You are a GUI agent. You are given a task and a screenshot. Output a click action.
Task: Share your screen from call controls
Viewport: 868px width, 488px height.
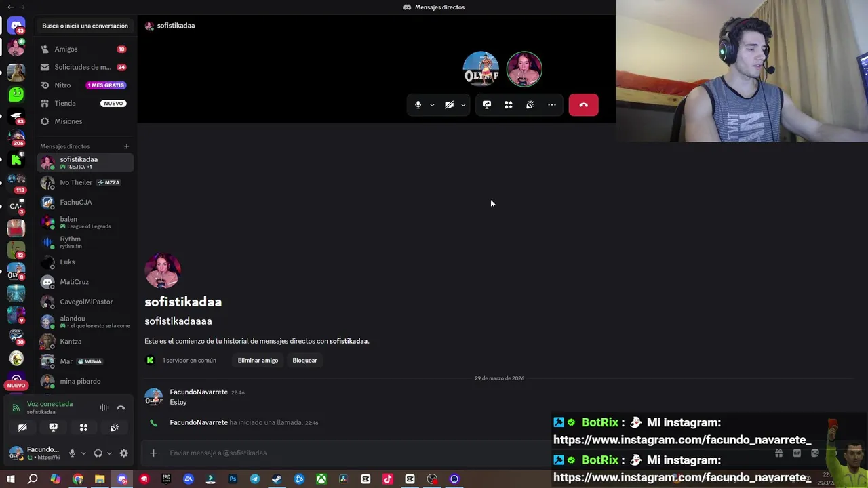487,105
